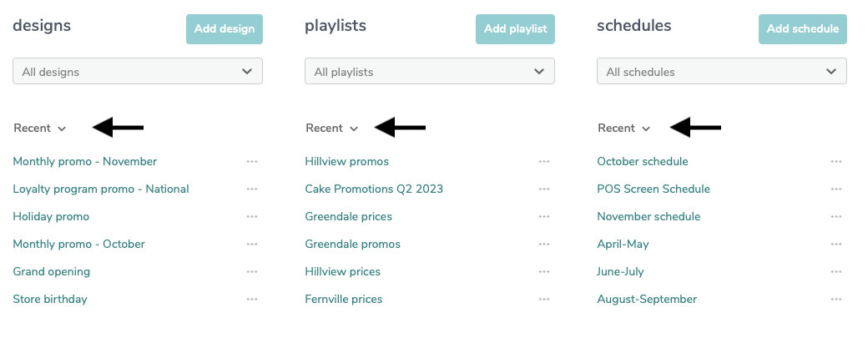Expand the All playlists filter dropdown
Screen dimensions: 868x338
click(430, 72)
